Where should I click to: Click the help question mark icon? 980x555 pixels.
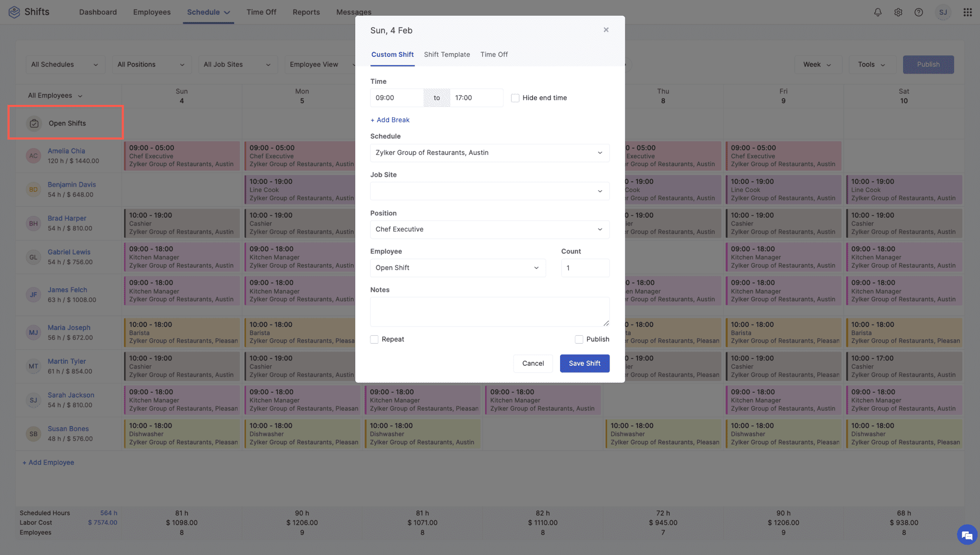click(x=919, y=12)
